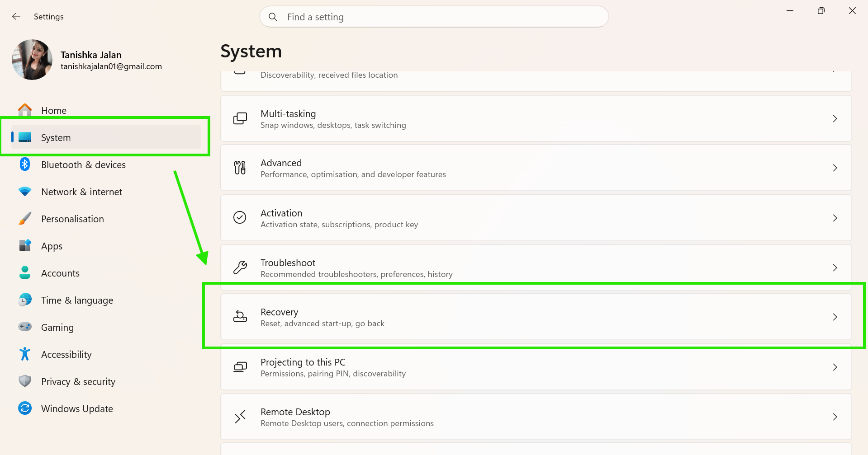Click the Home house icon
This screenshot has width=868, height=455.
click(25, 110)
